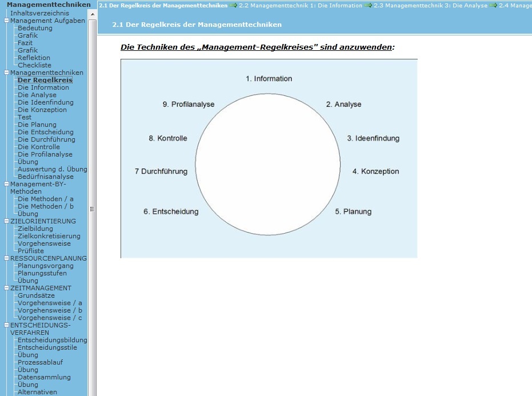
Task: Open the Reflektion page
Action: [34, 58]
